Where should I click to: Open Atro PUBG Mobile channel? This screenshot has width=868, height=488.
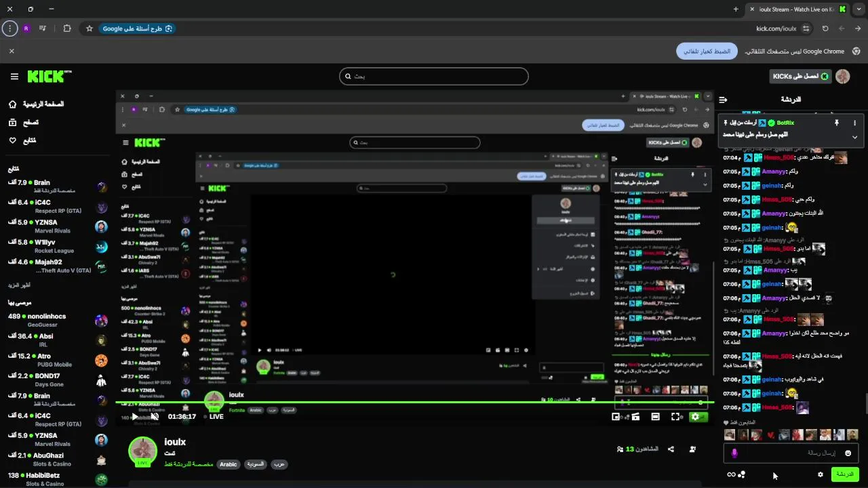click(x=58, y=360)
